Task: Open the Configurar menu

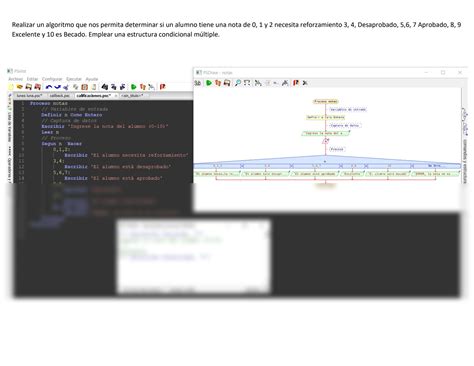Action: point(52,79)
